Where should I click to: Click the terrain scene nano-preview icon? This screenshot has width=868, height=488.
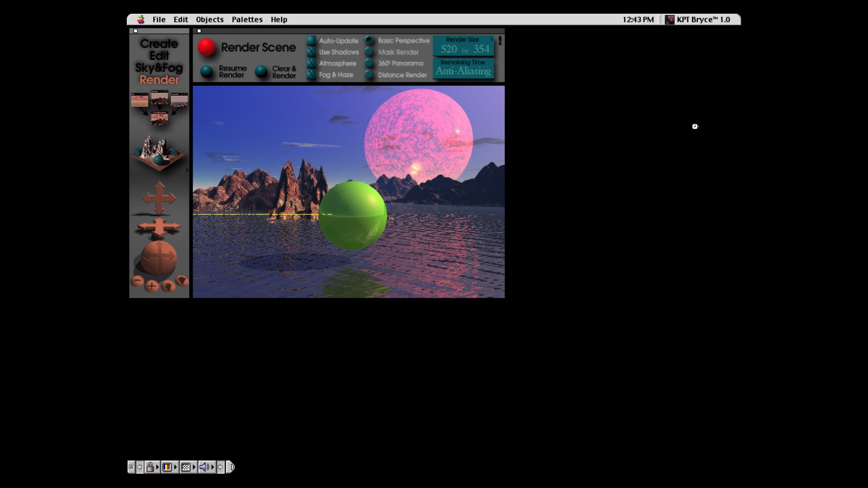click(158, 154)
